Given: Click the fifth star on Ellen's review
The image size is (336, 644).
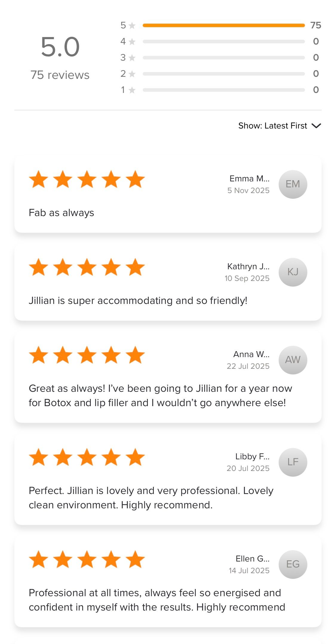Looking at the screenshot, I should [x=135, y=559].
